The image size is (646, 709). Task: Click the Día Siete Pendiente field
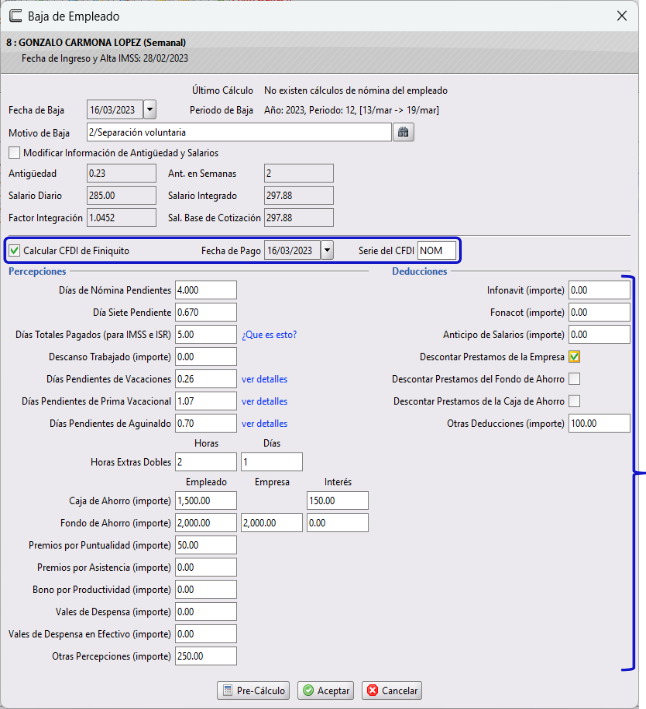click(x=206, y=312)
